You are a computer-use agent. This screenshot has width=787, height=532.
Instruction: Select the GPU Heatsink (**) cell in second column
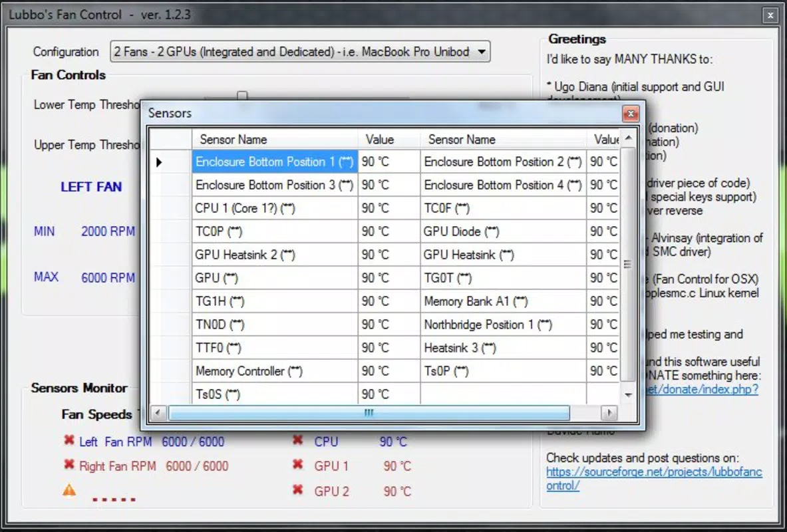point(503,255)
